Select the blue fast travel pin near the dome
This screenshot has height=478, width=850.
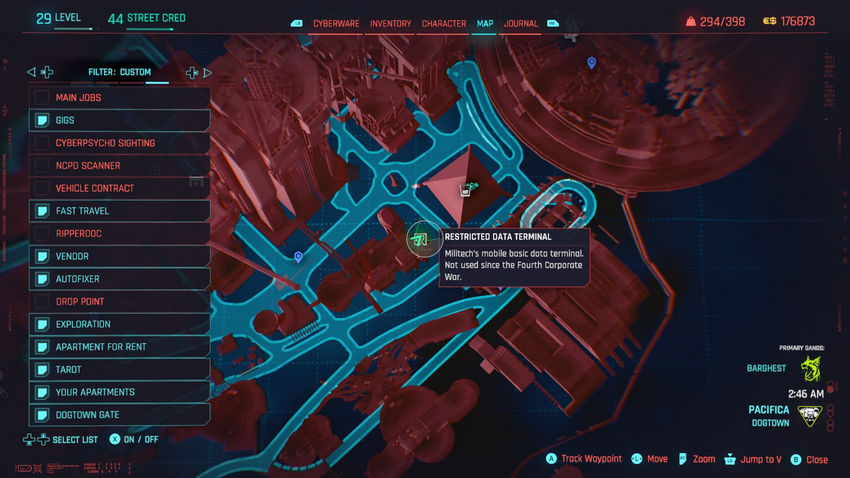coord(591,63)
